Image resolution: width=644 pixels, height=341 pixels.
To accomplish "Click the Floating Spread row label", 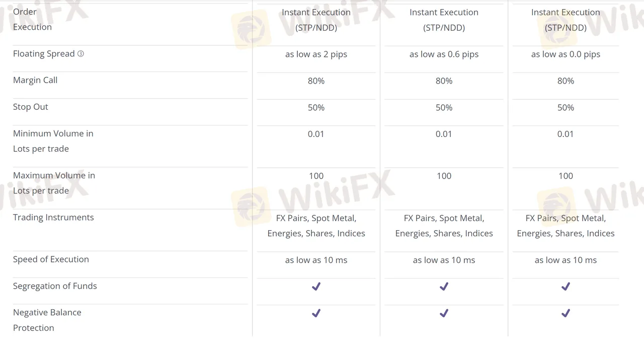I will click(x=44, y=54).
